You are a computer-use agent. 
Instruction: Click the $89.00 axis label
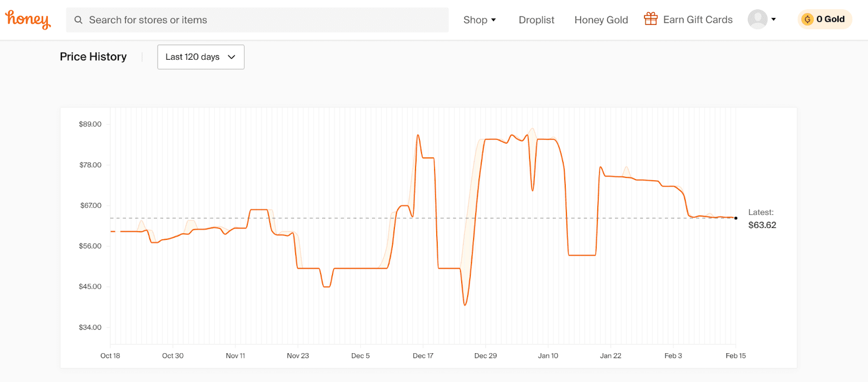point(90,124)
